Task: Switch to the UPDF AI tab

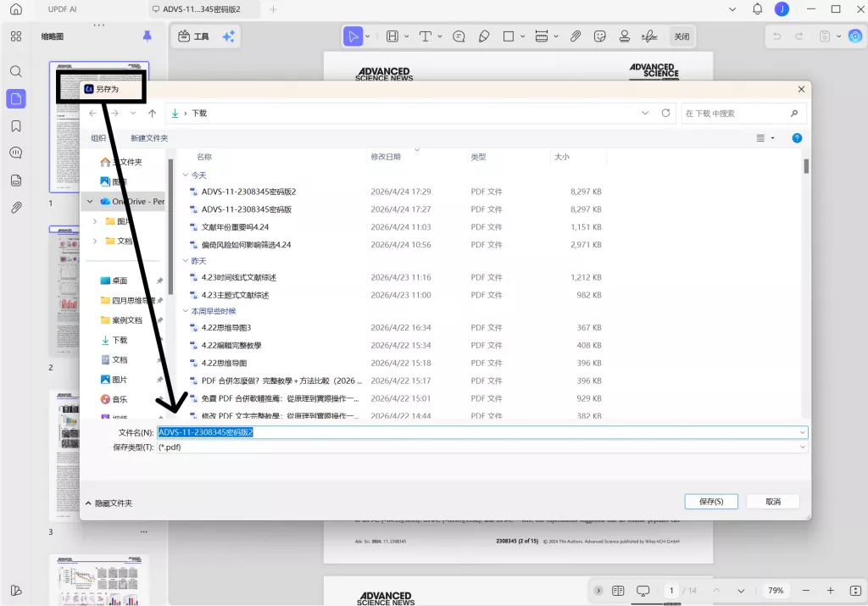Action: (63, 8)
